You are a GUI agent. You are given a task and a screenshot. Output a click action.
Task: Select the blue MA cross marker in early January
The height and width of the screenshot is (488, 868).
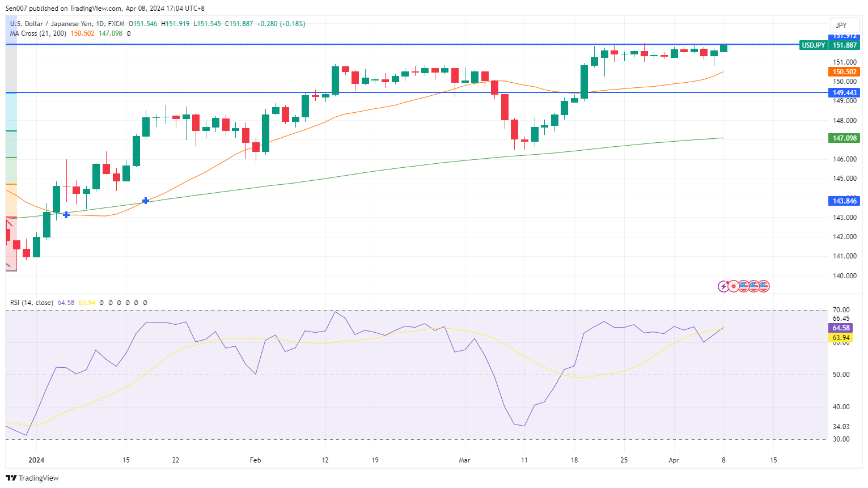point(66,214)
